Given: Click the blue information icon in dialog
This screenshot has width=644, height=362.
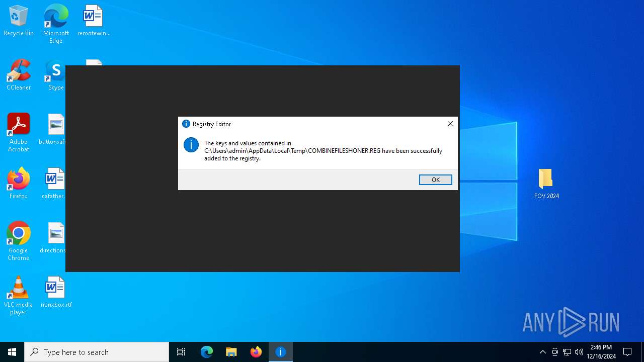Looking at the screenshot, I should pos(191,145).
